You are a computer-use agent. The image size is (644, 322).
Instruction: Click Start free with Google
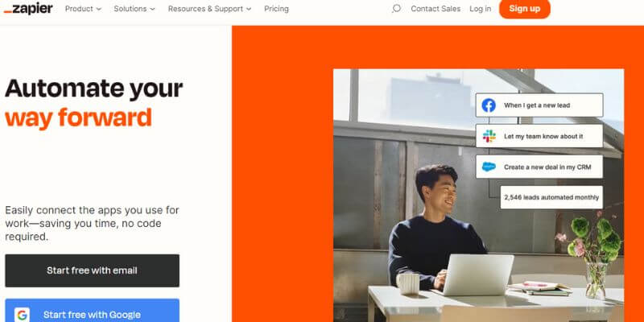point(92,311)
